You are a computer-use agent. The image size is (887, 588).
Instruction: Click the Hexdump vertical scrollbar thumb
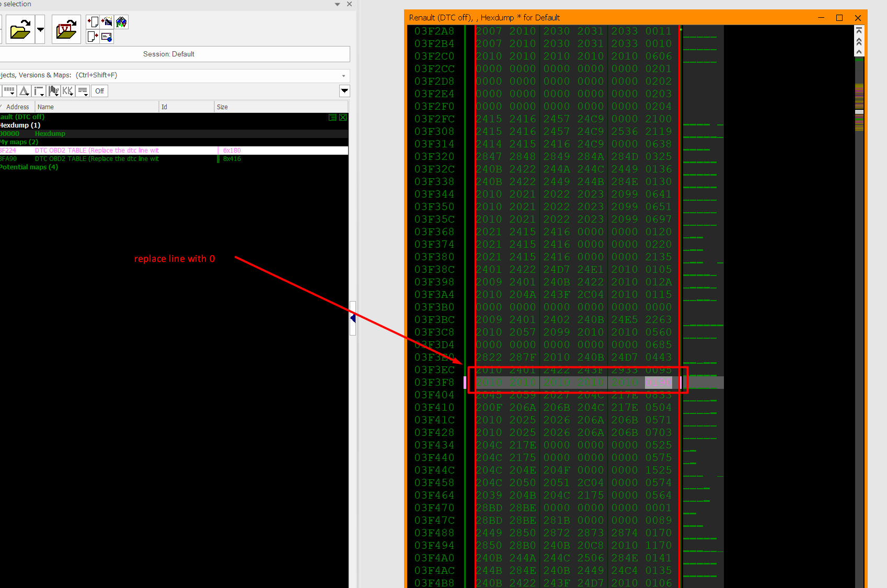[x=859, y=112]
